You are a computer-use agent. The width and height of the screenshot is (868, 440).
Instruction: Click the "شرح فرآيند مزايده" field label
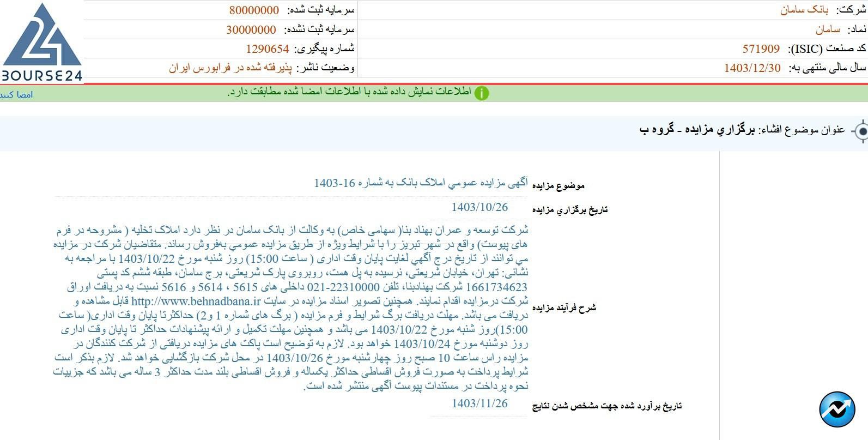tap(564, 308)
